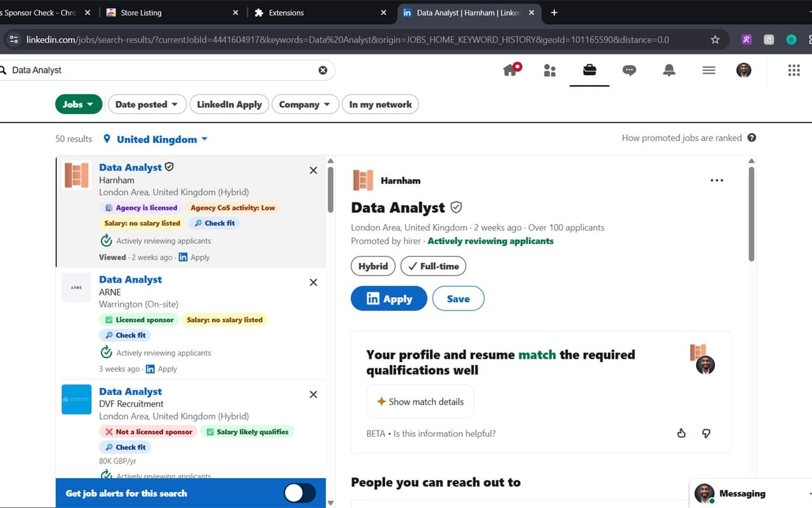Switch to the Sponsor Check browser tab
Image resolution: width=812 pixels, height=508 pixels.
(40, 13)
